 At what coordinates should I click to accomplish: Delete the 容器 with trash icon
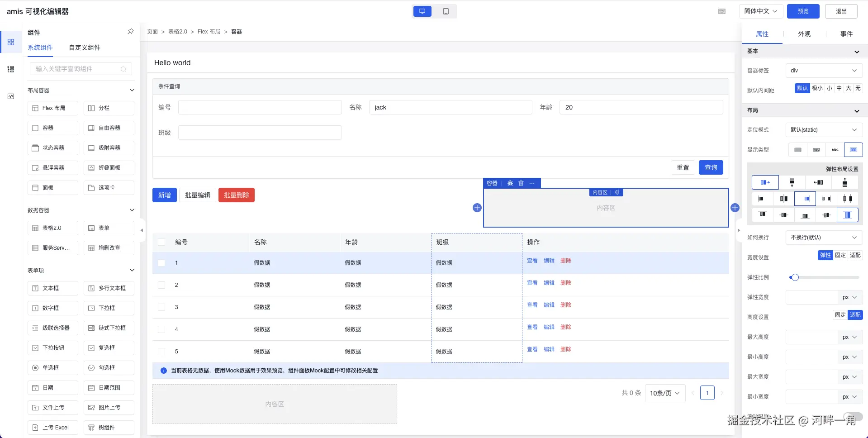(521, 183)
